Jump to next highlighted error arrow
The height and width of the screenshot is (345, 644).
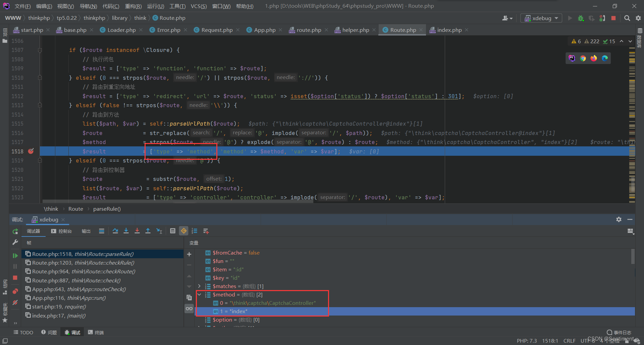pyautogui.click(x=630, y=41)
